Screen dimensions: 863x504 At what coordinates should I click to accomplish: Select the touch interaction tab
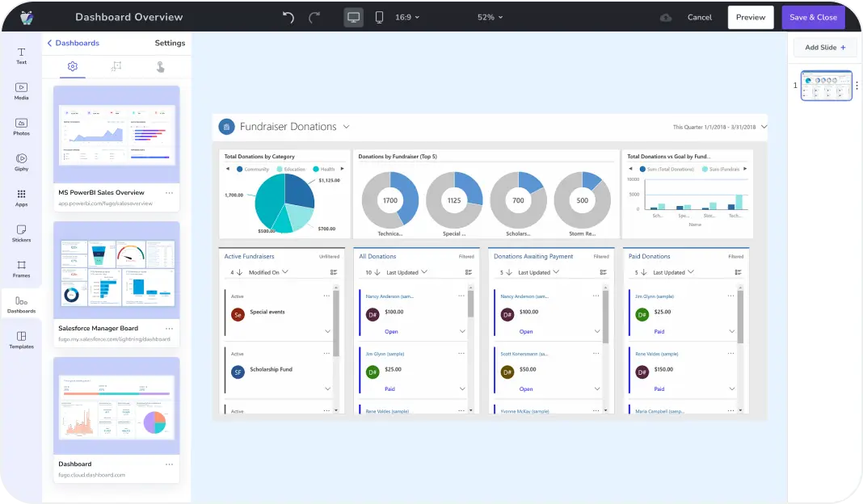click(x=160, y=66)
